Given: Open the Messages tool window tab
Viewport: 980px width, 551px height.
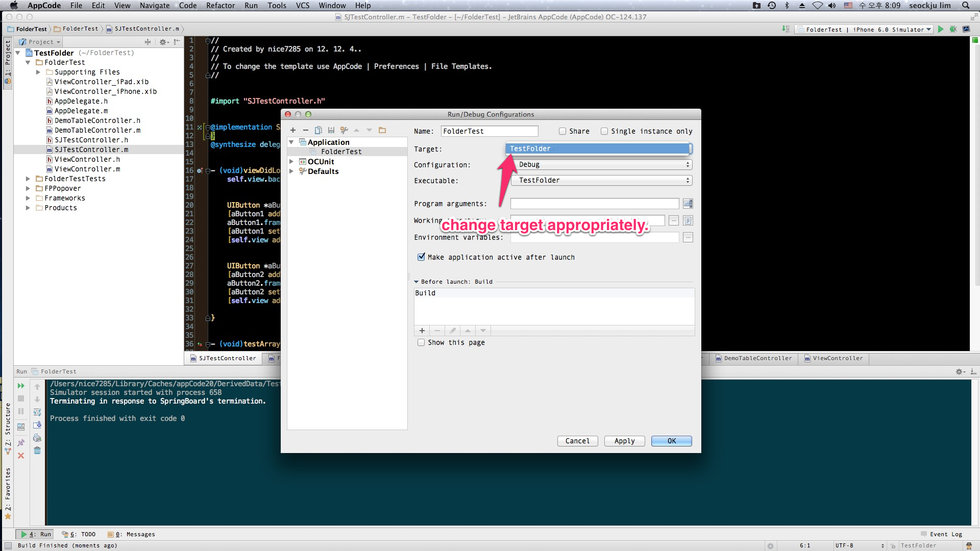Looking at the screenshot, I should coord(131,534).
